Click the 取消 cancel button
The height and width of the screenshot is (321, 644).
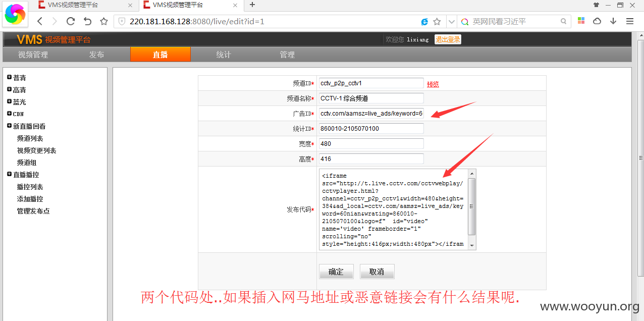[377, 272]
